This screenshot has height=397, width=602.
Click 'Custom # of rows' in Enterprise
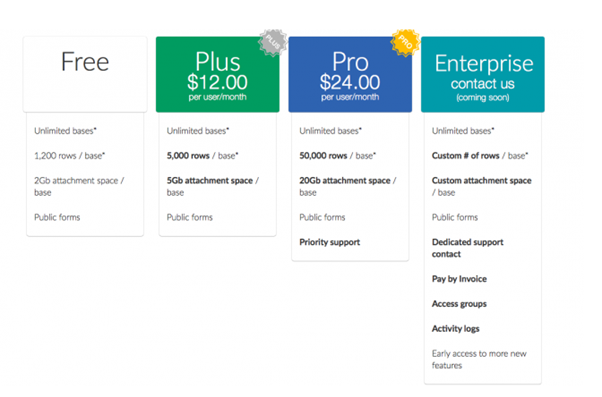[x=465, y=155]
